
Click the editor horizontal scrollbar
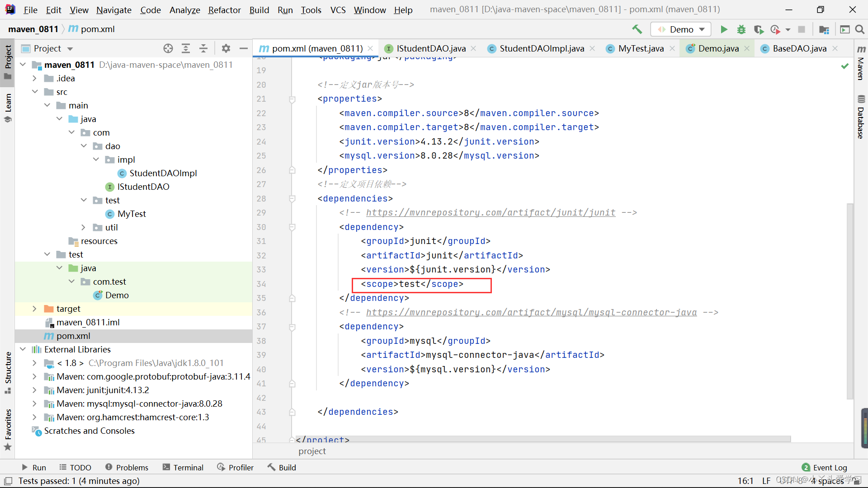click(542, 439)
